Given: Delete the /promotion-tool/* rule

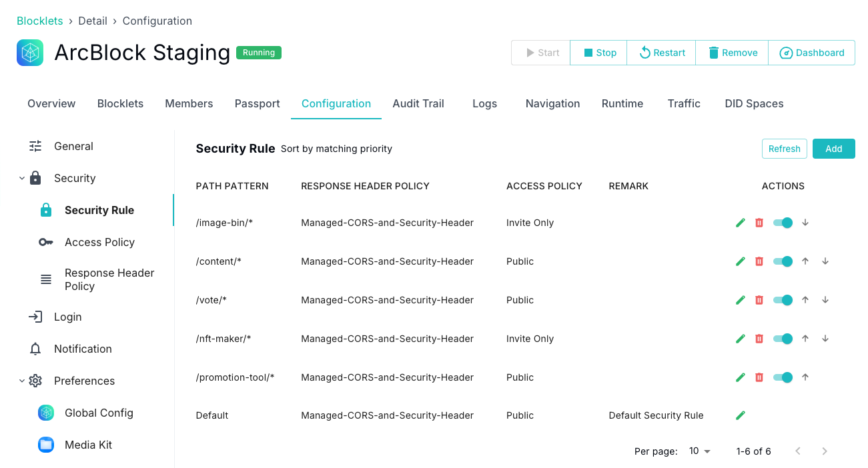Looking at the screenshot, I should tap(759, 377).
